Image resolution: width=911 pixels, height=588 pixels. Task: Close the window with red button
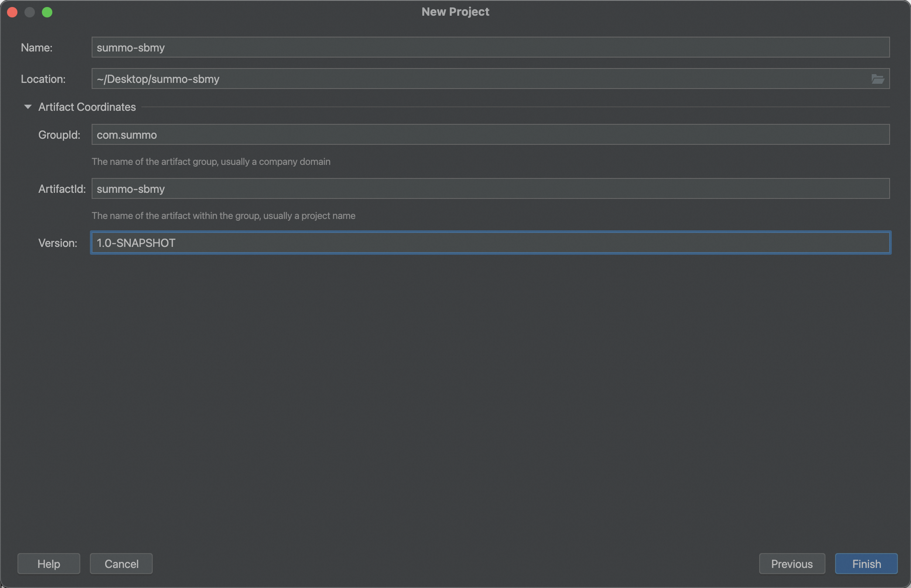pyautogui.click(x=12, y=12)
